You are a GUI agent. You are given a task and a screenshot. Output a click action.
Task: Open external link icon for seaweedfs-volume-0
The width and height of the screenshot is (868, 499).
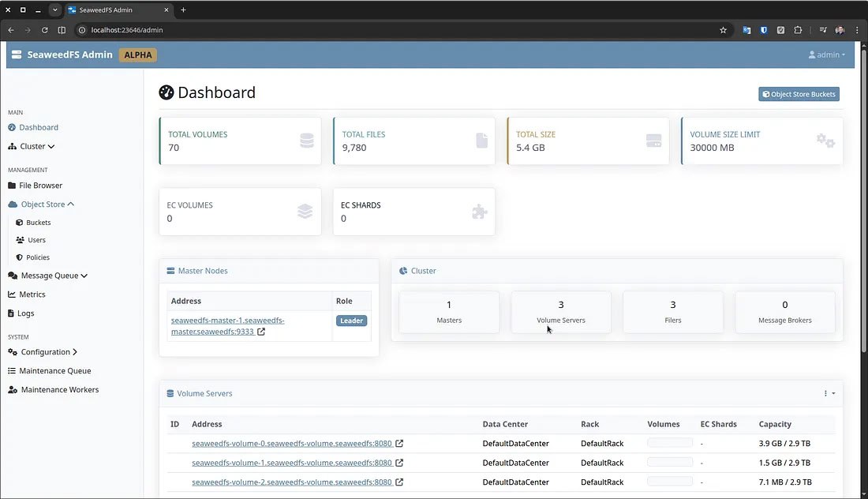[399, 444]
